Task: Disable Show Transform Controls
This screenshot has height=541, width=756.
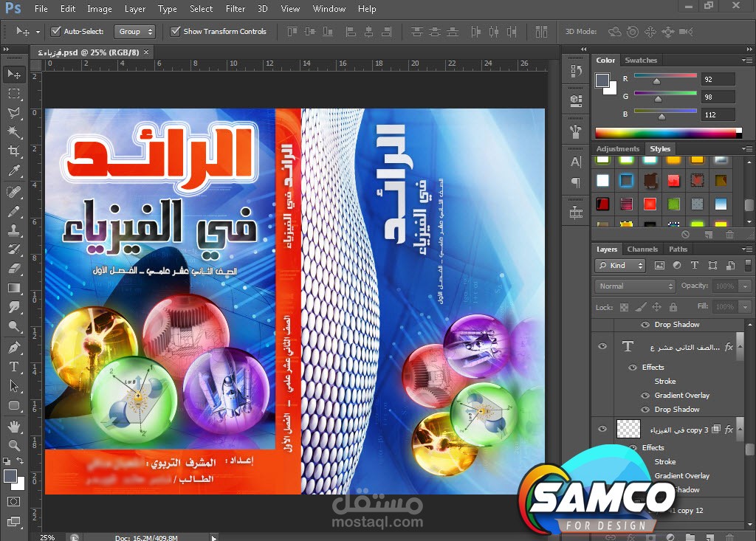Action: [x=175, y=31]
